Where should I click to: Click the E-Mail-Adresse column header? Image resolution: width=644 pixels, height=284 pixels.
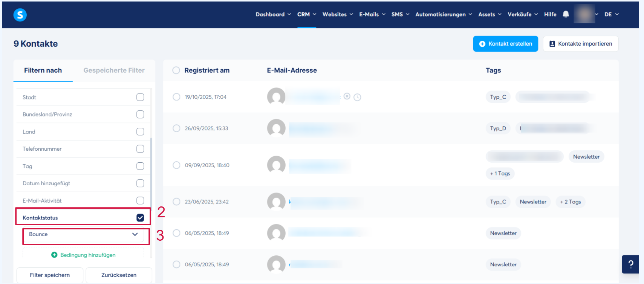(x=292, y=70)
